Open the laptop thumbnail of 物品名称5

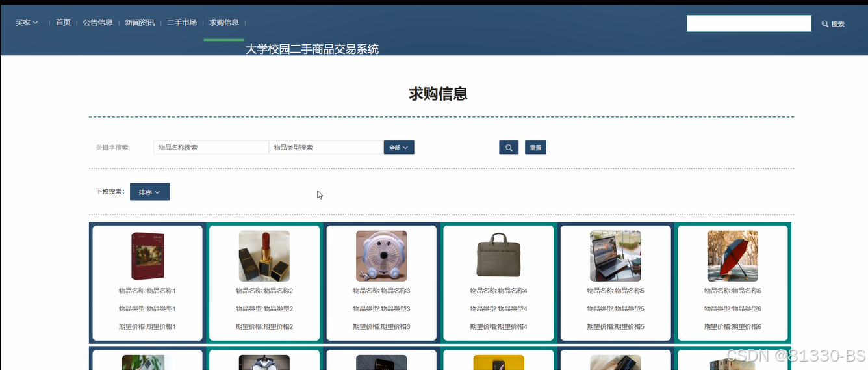pos(615,256)
